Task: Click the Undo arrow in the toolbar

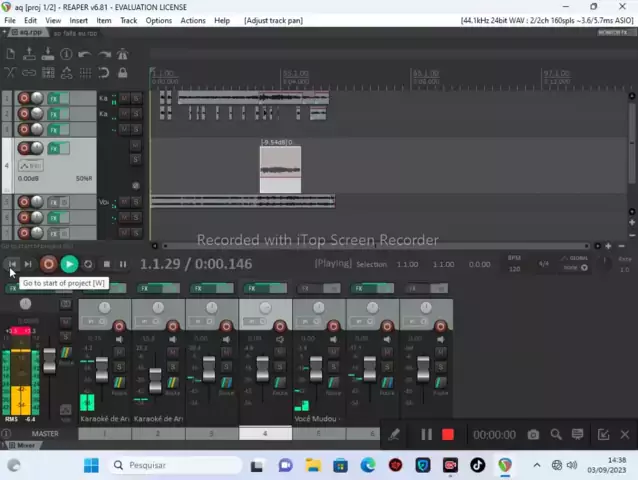Action: 85,54
